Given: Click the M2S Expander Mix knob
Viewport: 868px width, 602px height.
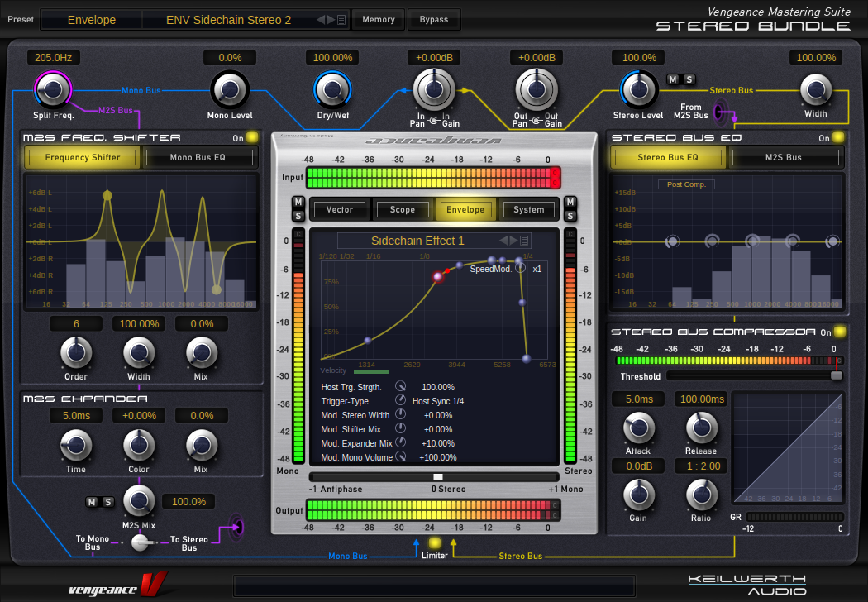Looking at the screenshot, I should click(202, 445).
